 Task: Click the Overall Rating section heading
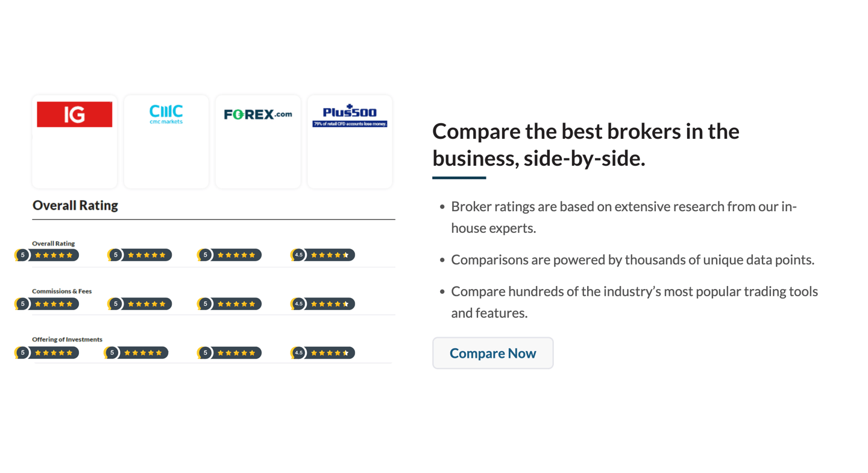(x=75, y=205)
